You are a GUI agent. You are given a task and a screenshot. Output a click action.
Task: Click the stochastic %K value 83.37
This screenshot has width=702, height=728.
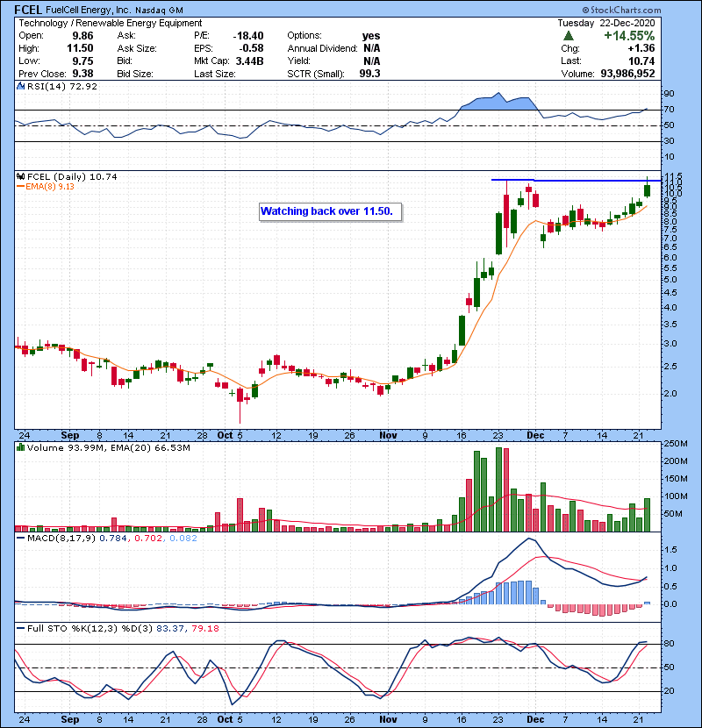click(169, 628)
